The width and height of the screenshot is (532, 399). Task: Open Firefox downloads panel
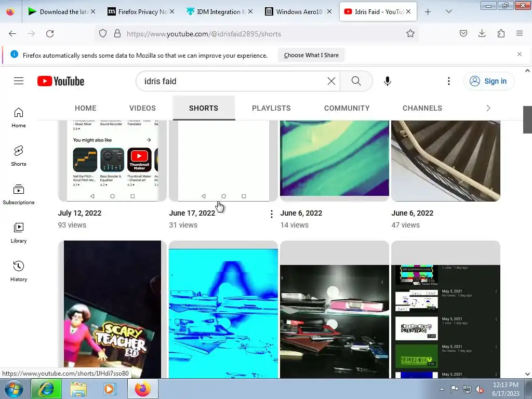(x=482, y=34)
